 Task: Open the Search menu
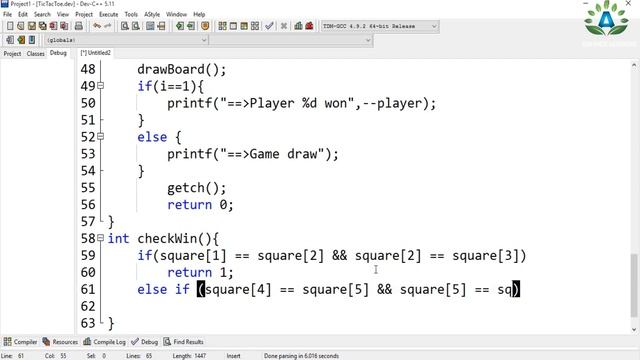[x=42, y=14]
